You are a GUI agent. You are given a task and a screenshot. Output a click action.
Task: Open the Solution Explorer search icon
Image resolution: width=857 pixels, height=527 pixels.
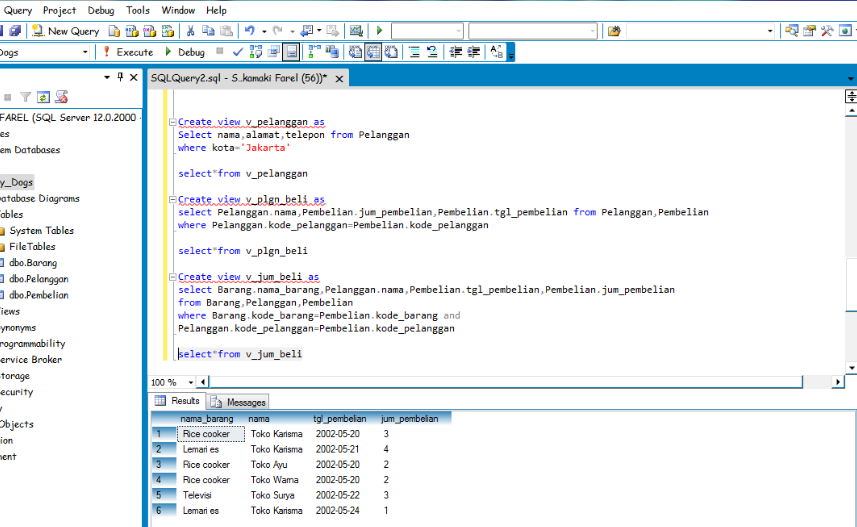coord(791,31)
